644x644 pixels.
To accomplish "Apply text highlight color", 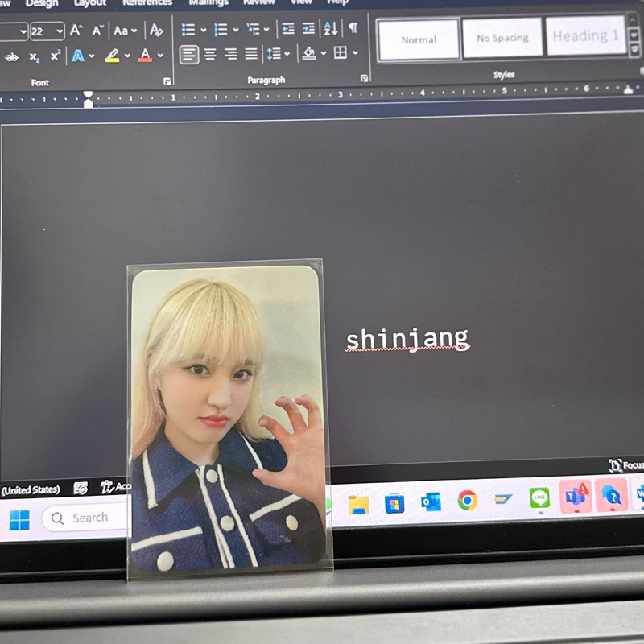I will point(111,56).
